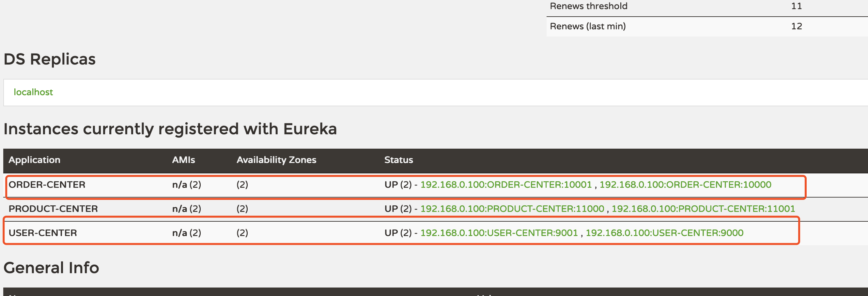Click the Availability Zones column header

pyautogui.click(x=276, y=160)
